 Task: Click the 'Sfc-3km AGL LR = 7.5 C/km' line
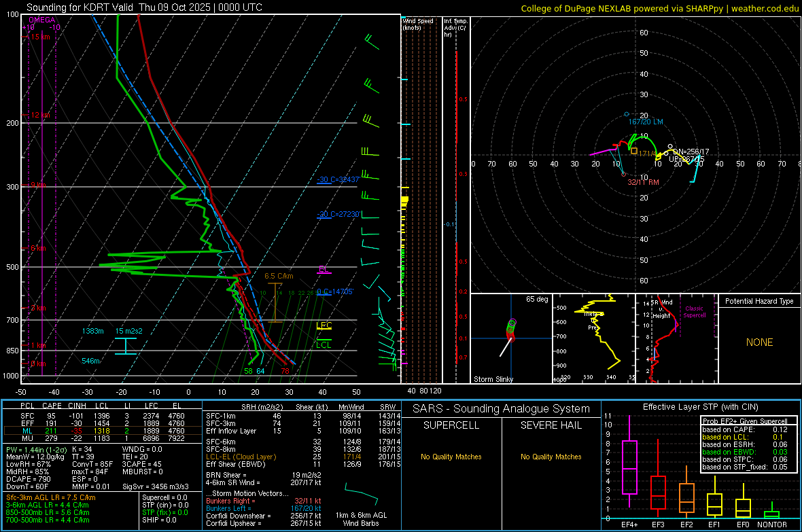51,497
